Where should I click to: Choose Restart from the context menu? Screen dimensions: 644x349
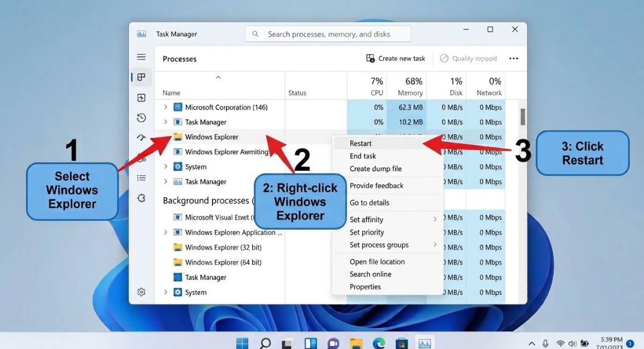pyautogui.click(x=387, y=143)
